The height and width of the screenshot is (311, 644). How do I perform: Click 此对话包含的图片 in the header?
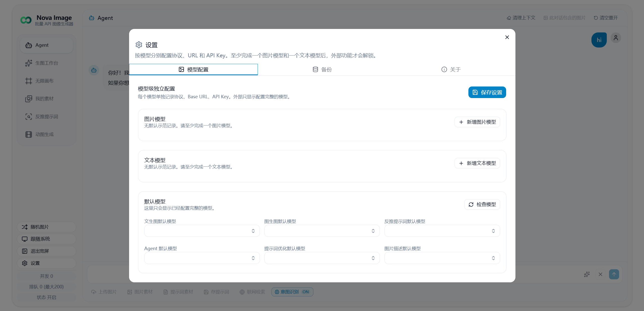tap(565, 18)
